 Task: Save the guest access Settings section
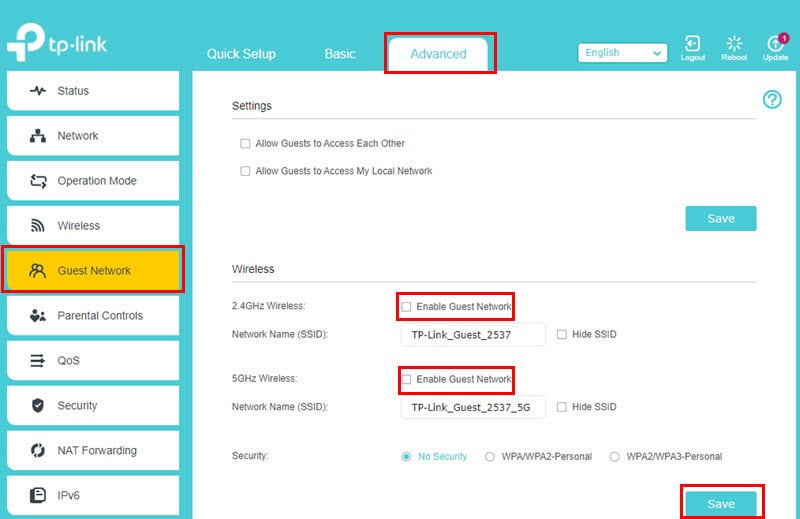pos(721,218)
